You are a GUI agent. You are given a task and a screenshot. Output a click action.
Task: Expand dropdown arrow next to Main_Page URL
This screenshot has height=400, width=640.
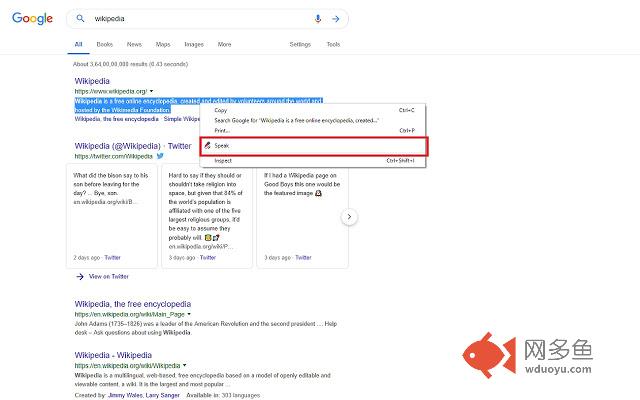click(x=189, y=314)
